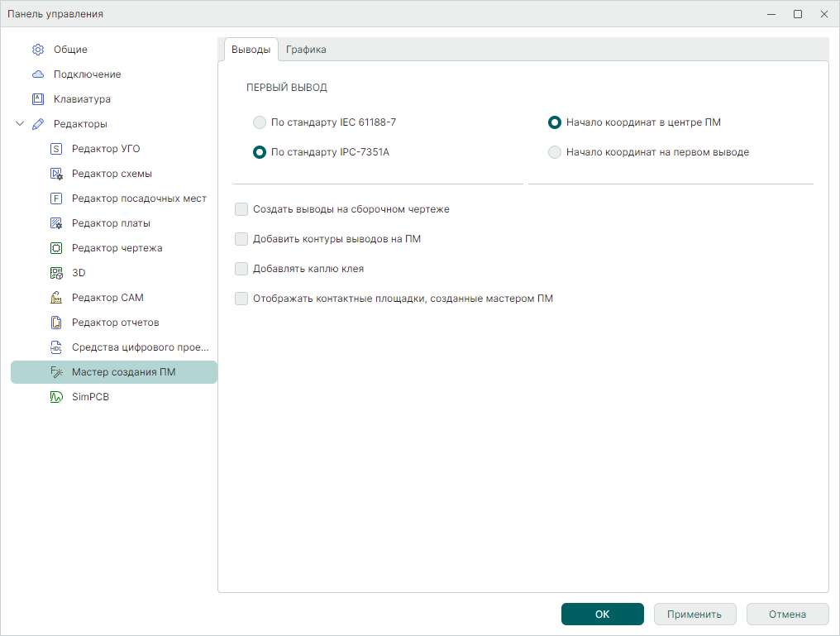Select По стандарту IEC 61188-7 radio button

[260, 122]
